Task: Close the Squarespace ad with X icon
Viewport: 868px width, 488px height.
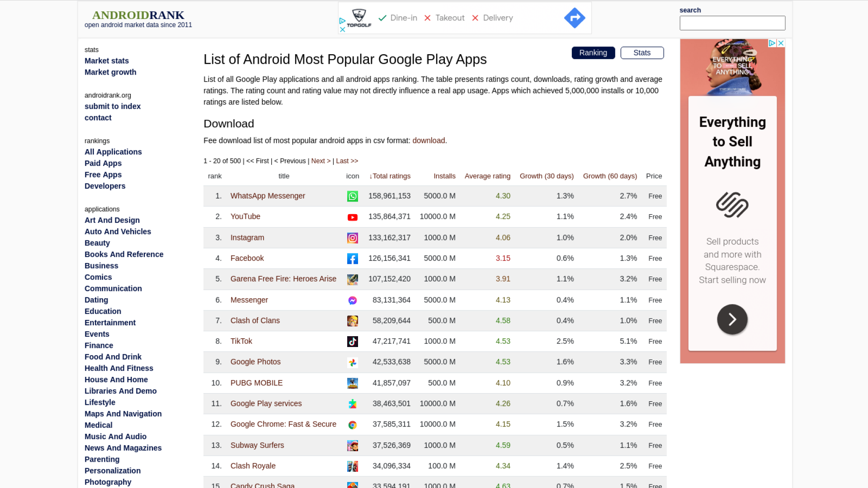Action: (x=781, y=43)
